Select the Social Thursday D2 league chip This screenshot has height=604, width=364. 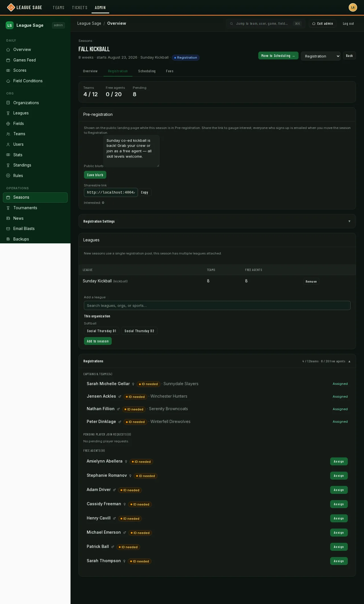[x=139, y=331]
